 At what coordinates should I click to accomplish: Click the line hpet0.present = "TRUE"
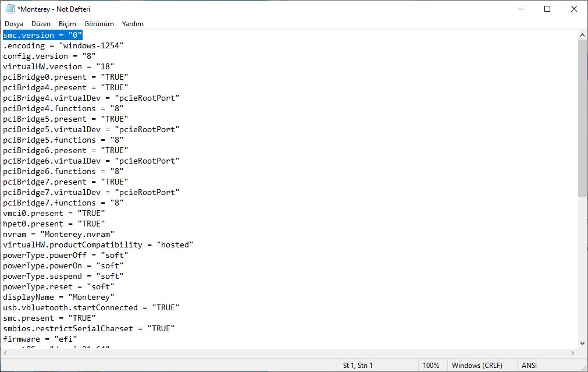pos(54,224)
